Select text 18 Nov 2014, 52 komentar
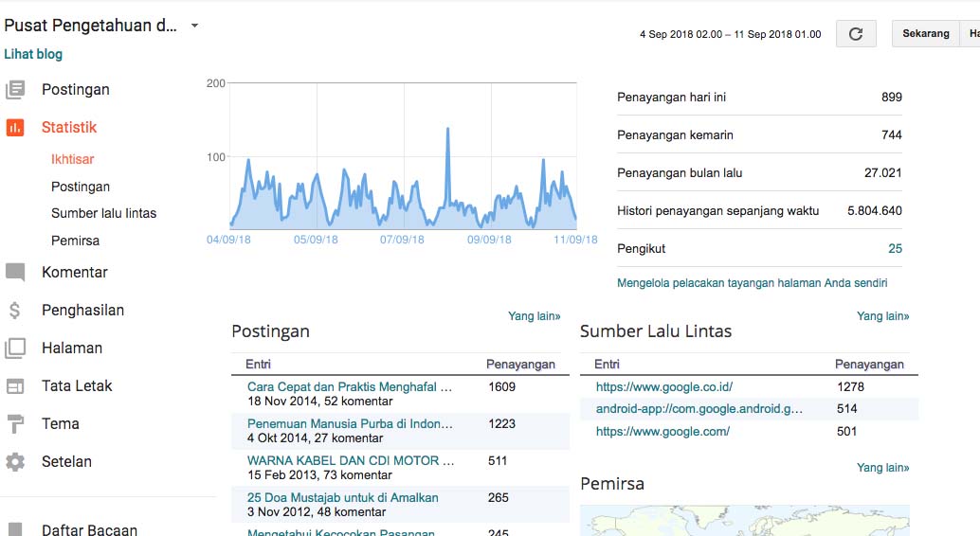Screen dimensions: 980x536 tap(320, 402)
